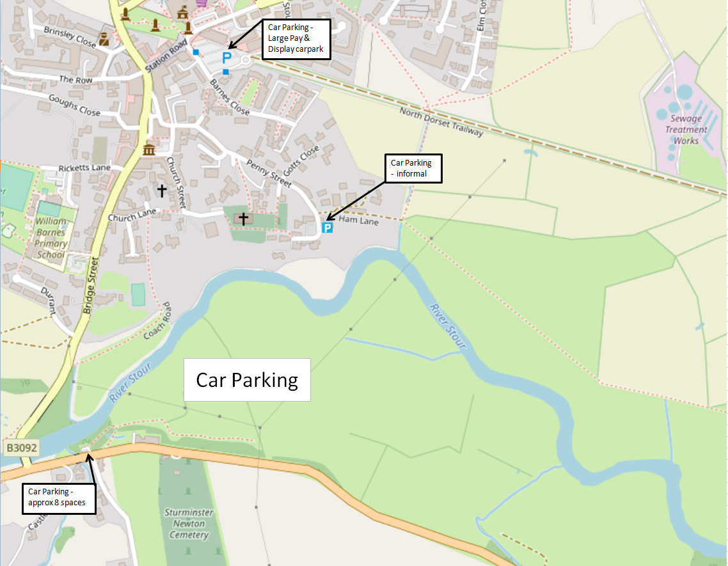The image size is (728, 566).
Task: Click the church cross on the green churchyard
Action: click(x=243, y=218)
